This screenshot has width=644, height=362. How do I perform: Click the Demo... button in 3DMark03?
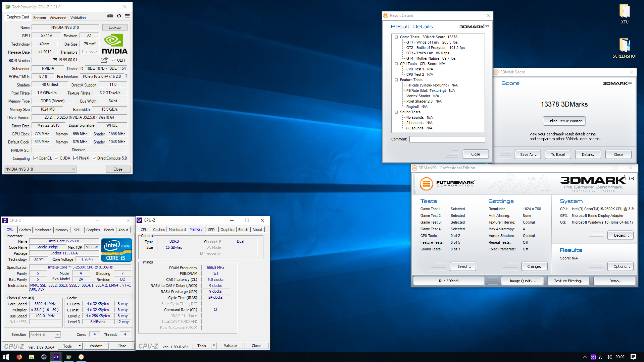pyautogui.click(x=615, y=281)
